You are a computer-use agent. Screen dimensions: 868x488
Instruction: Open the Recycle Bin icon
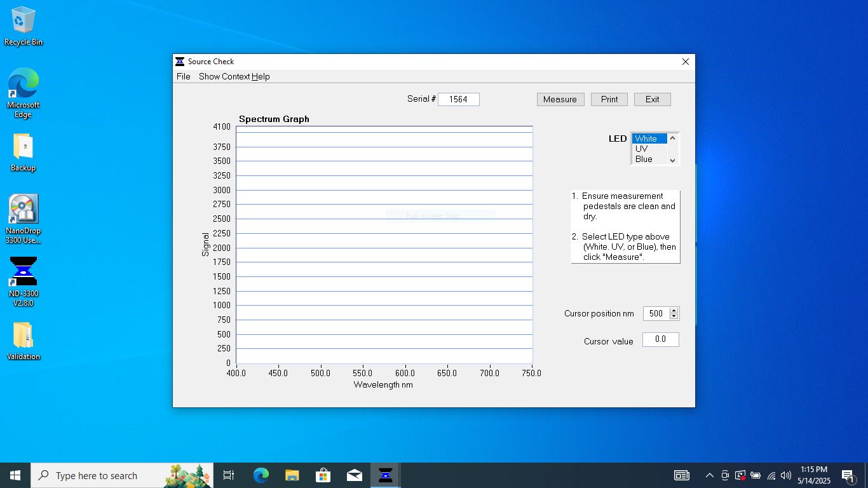coord(24,21)
